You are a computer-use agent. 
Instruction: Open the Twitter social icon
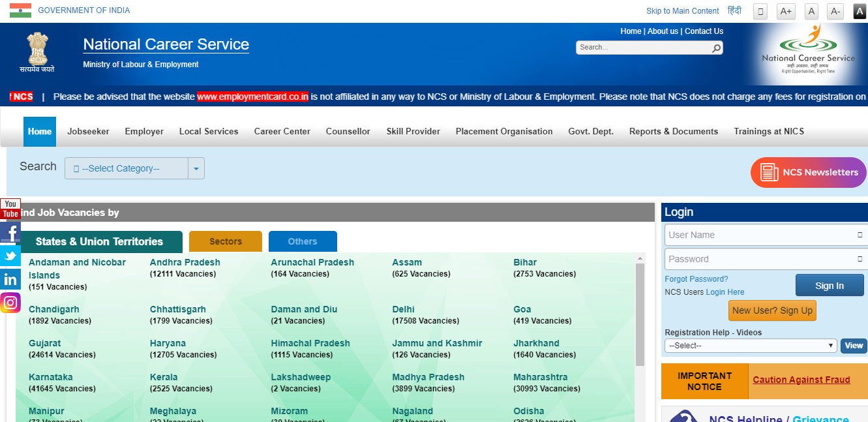pos(10,256)
